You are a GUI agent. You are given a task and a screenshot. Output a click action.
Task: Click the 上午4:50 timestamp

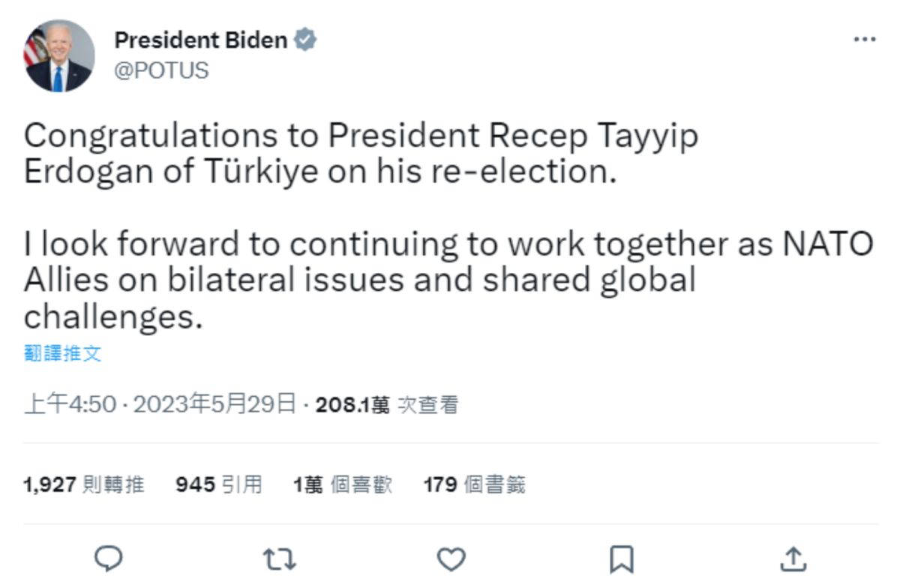70,405
